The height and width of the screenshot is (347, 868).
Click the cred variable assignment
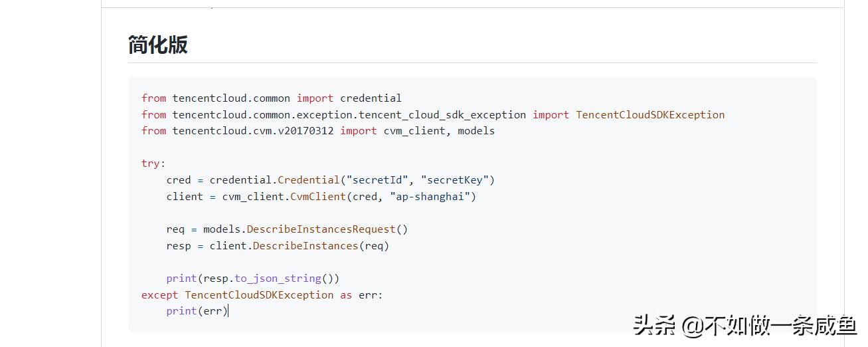(179, 180)
